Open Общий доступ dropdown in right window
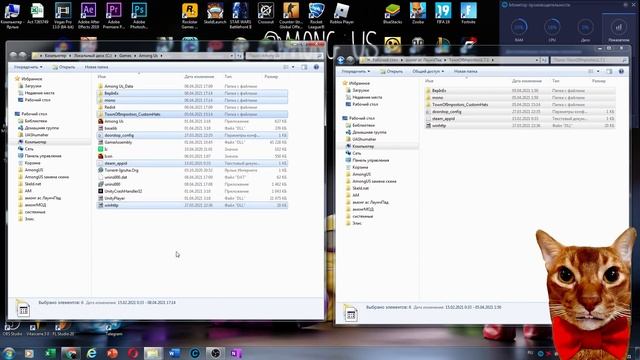The height and width of the screenshot is (360, 640). [x=428, y=71]
